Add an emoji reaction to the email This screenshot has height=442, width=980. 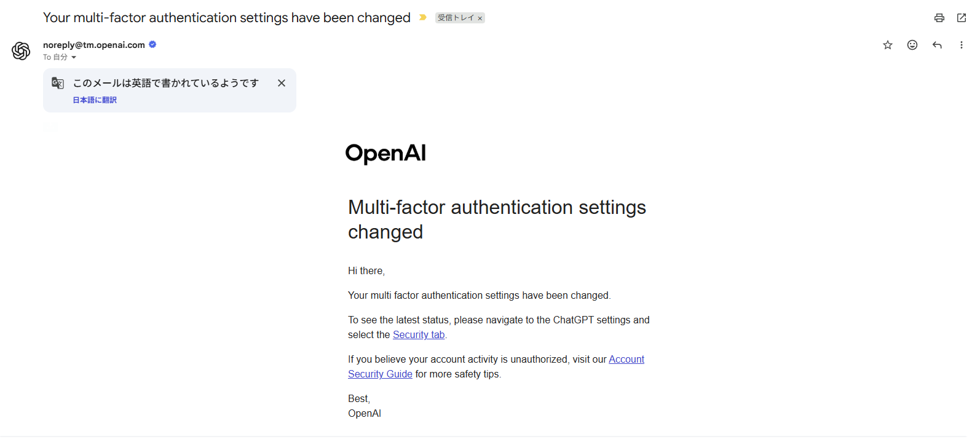[912, 45]
